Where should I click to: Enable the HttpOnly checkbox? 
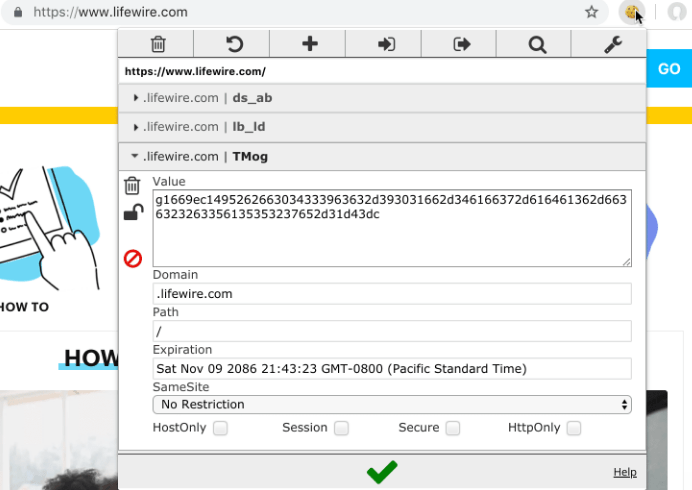574,428
